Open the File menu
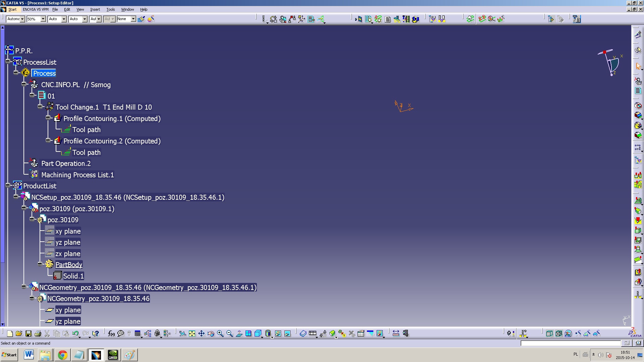The height and width of the screenshot is (362, 644). coord(55,9)
